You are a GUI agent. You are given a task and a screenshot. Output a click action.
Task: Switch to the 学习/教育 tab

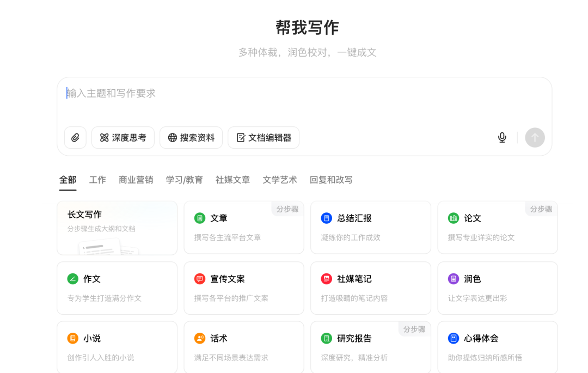point(185,180)
